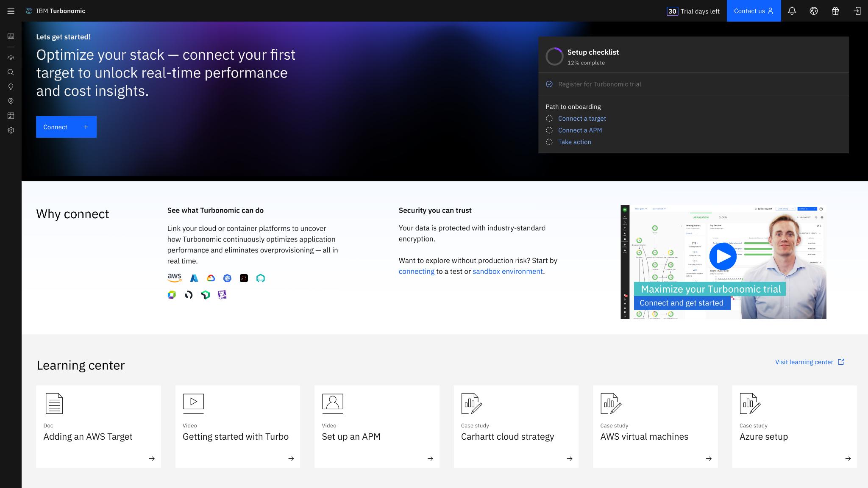Click the blue Connect button
Viewport: 868px width, 488px height.
[x=66, y=127]
